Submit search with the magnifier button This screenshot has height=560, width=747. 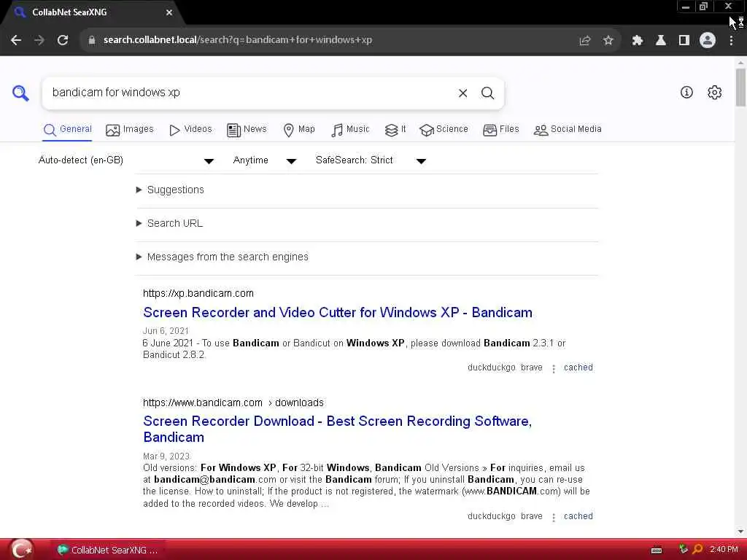(x=487, y=93)
